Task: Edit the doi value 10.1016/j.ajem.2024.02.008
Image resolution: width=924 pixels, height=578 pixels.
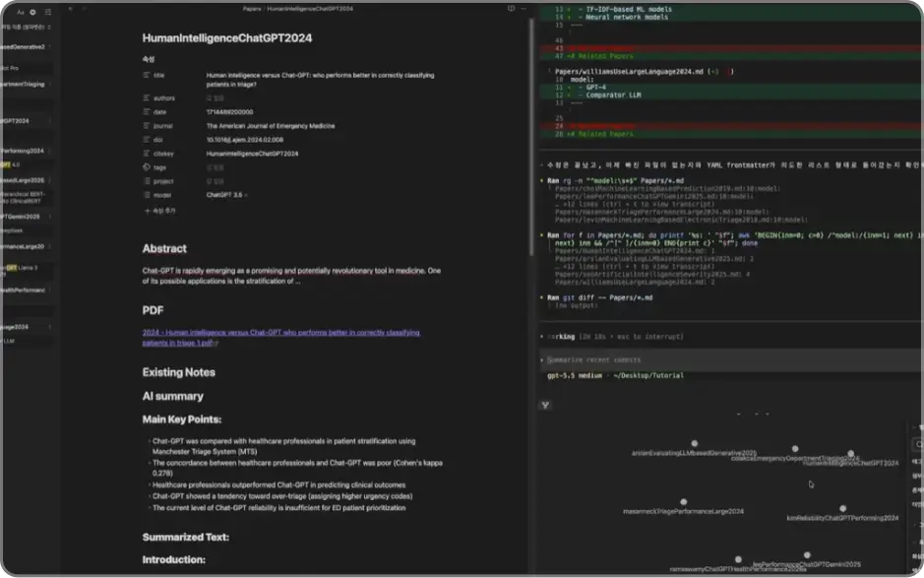Action: (245, 140)
